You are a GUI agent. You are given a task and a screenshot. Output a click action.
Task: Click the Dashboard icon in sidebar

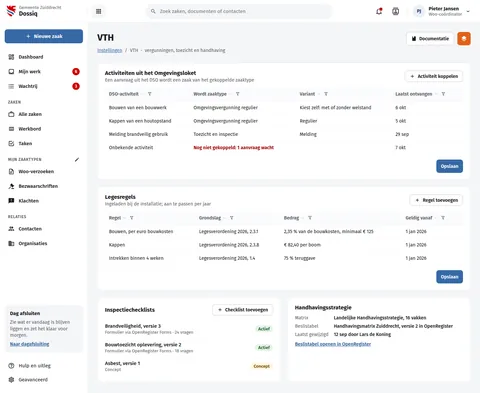tap(11, 57)
